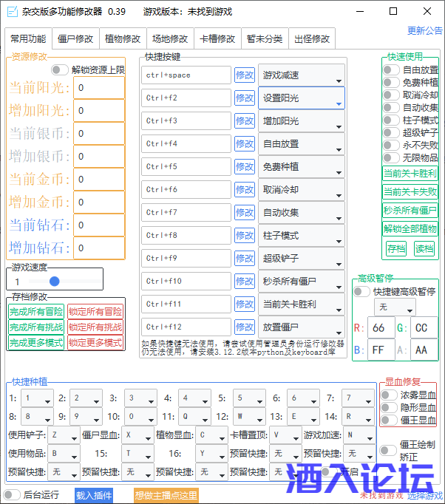Toggle 解锁资源上限 switch
The height and width of the screenshot is (504, 445).
tap(60, 69)
